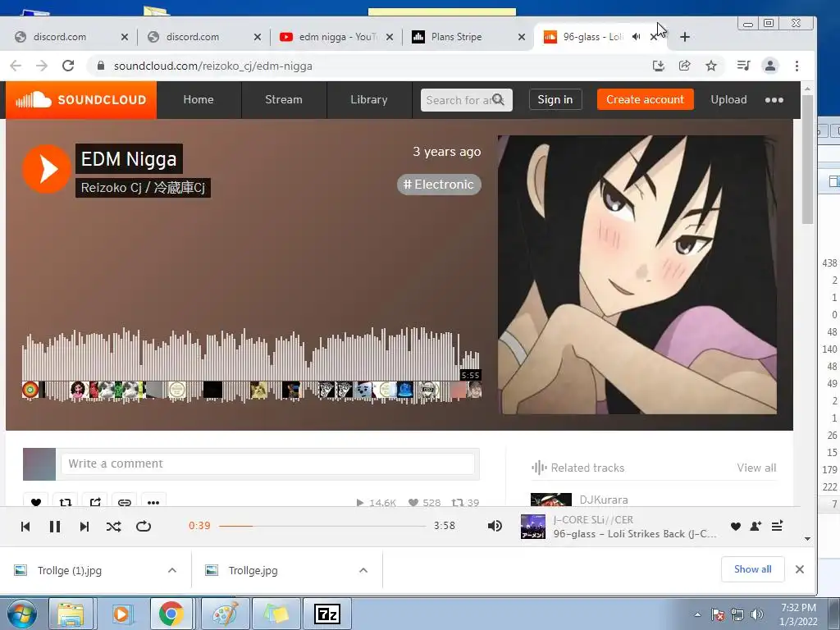Open Windows Media Player from the taskbar

point(121,614)
